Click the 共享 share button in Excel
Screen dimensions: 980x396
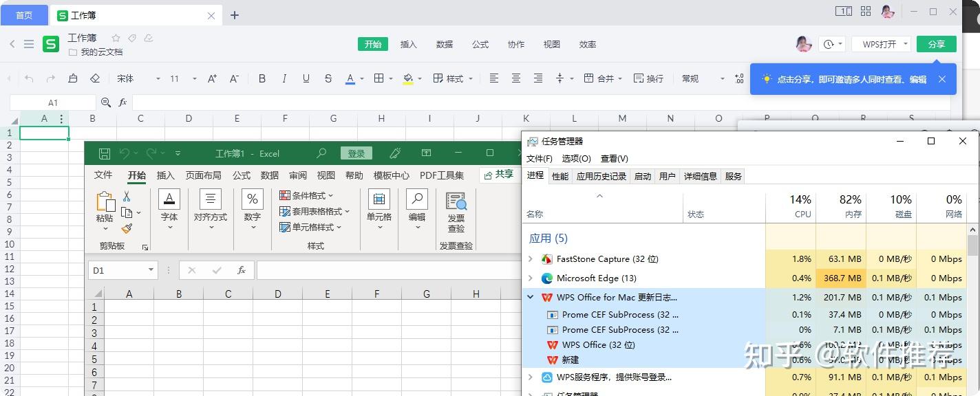(499, 175)
